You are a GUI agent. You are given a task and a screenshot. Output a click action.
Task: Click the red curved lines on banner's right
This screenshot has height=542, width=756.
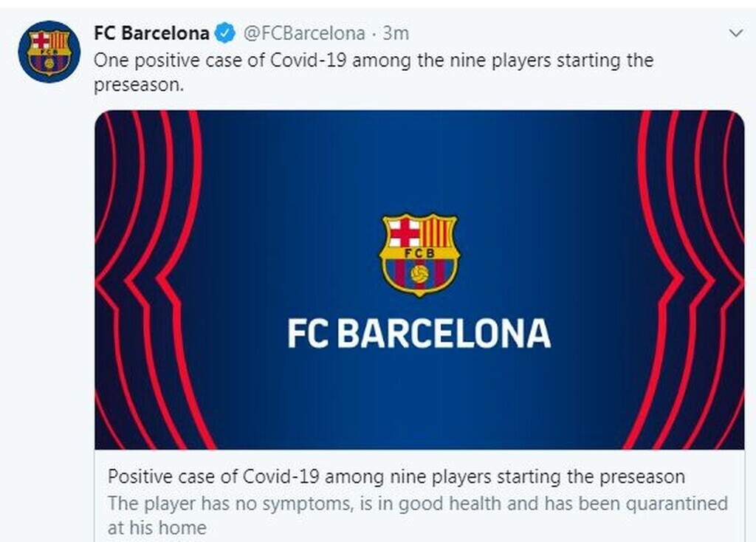pyautogui.click(x=690, y=281)
